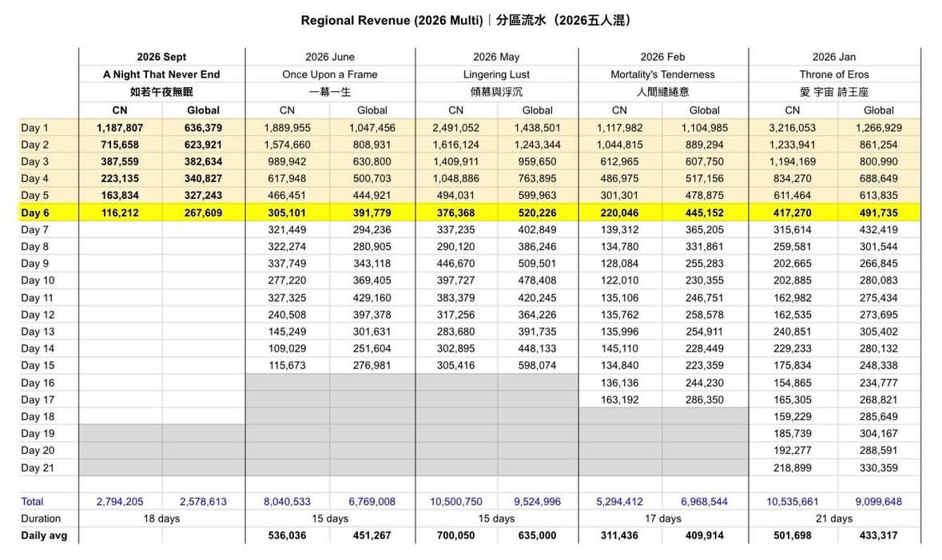Select total cell 10,500,750

pyautogui.click(x=456, y=502)
